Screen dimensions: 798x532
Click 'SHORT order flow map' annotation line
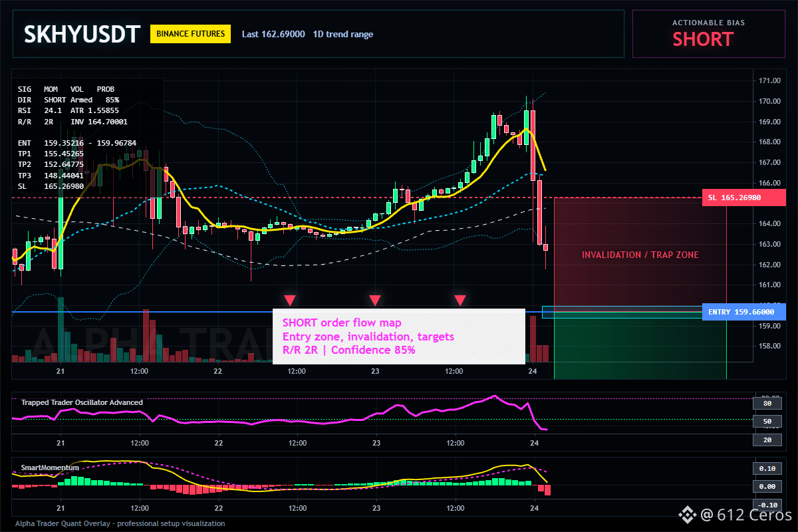point(342,323)
